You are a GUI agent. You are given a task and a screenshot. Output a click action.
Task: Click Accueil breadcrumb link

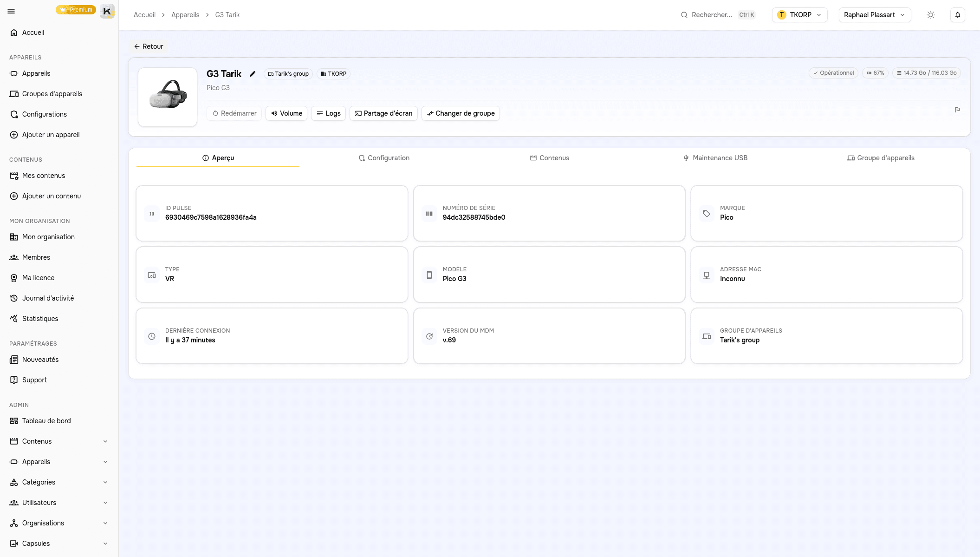pos(144,15)
